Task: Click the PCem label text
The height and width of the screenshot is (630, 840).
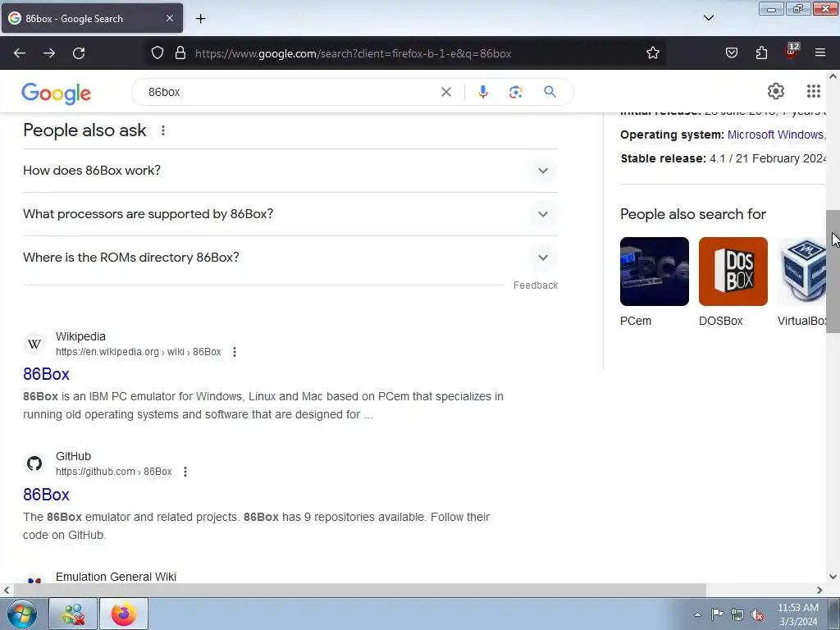Action: (636, 321)
